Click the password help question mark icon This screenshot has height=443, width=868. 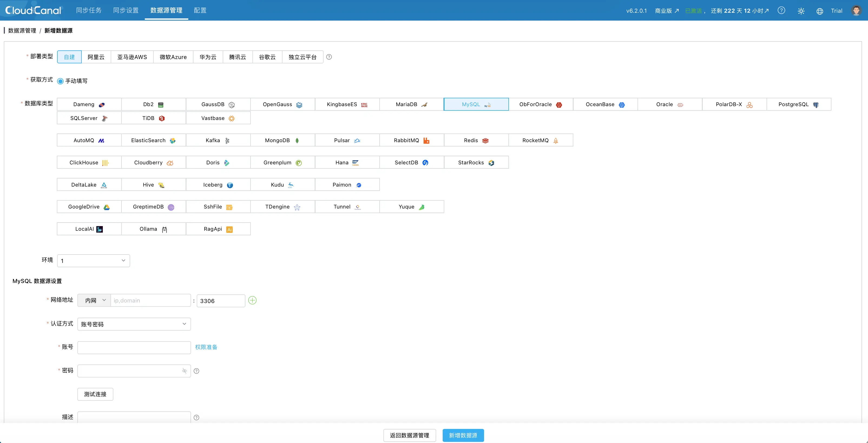click(196, 371)
